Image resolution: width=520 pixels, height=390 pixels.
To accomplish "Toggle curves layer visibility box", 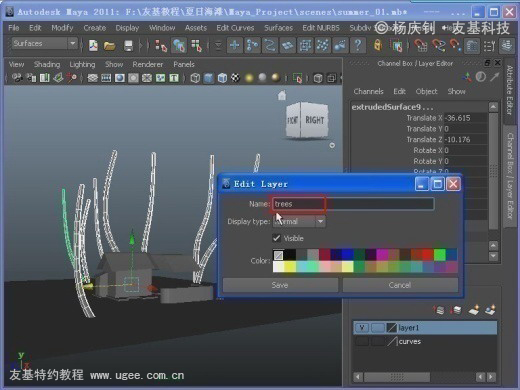I will 362,341.
